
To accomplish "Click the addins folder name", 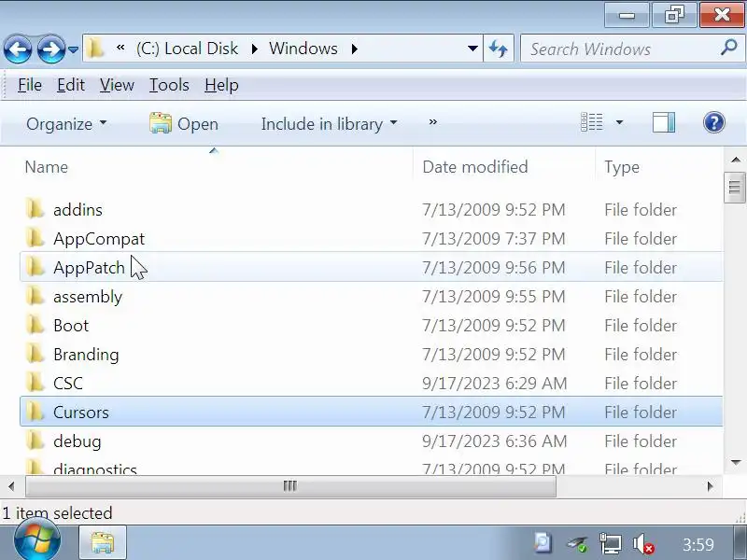I will (78, 209).
